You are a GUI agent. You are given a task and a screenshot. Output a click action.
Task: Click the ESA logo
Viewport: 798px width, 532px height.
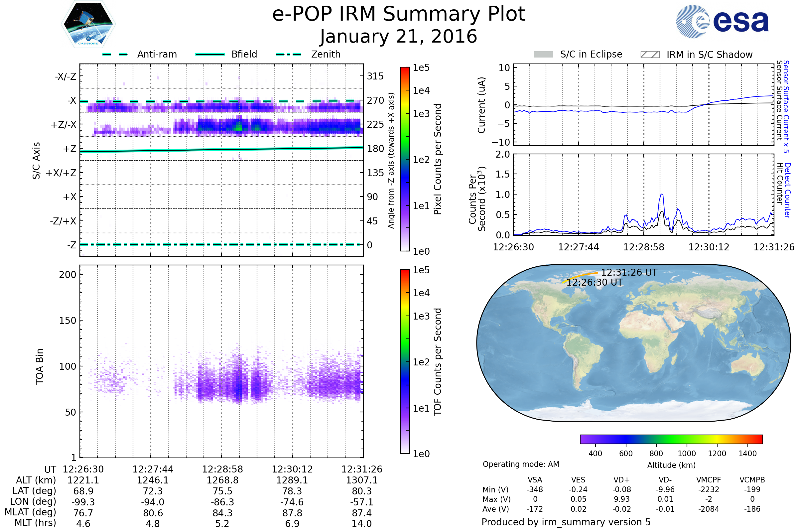tap(723, 21)
